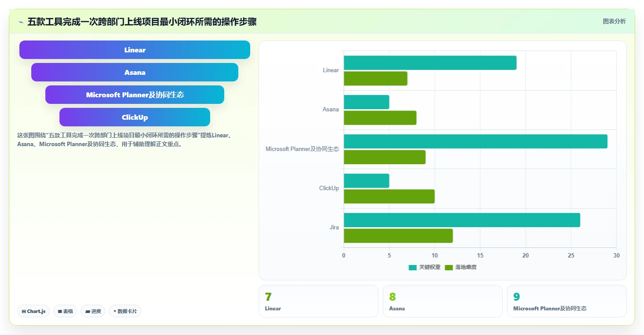Screen dimensions: 644x335
Task: Click Jira's green 落地难度 bar
Action: (x=398, y=236)
